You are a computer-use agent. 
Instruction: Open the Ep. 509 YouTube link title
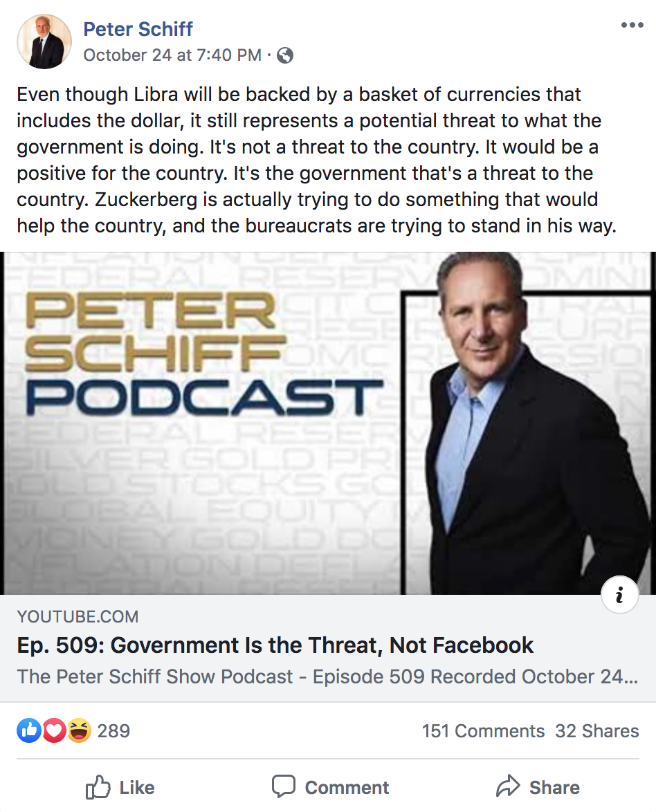coord(275,645)
